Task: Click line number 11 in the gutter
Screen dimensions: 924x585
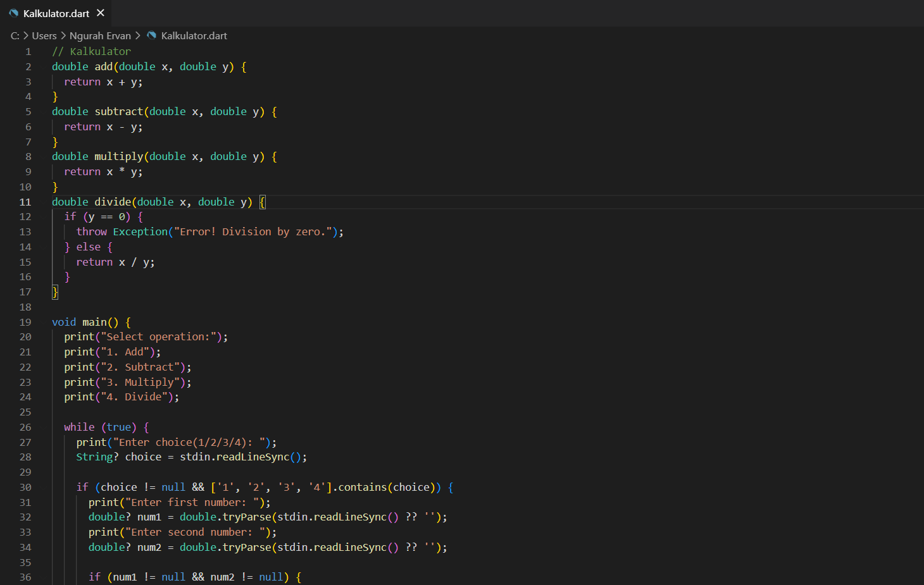Action: pos(25,202)
